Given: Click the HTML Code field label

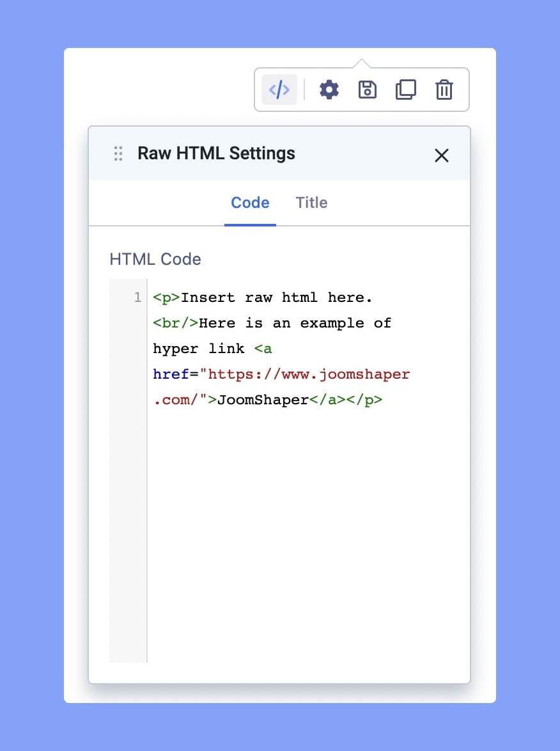Looking at the screenshot, I should (155, 259).
